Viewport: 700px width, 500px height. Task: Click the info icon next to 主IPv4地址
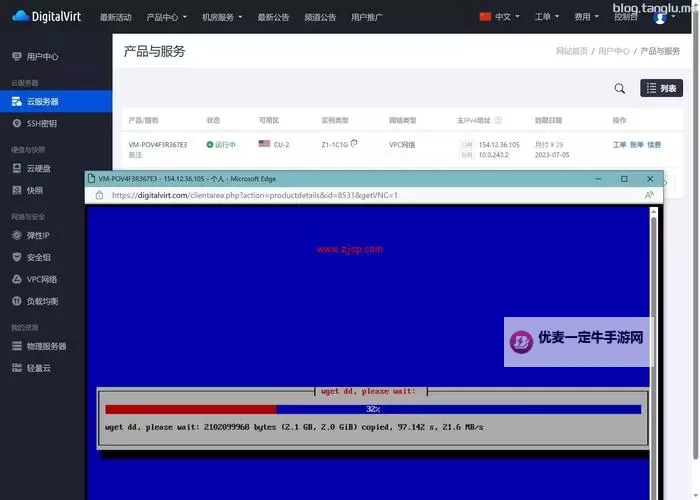coord(498,120)
